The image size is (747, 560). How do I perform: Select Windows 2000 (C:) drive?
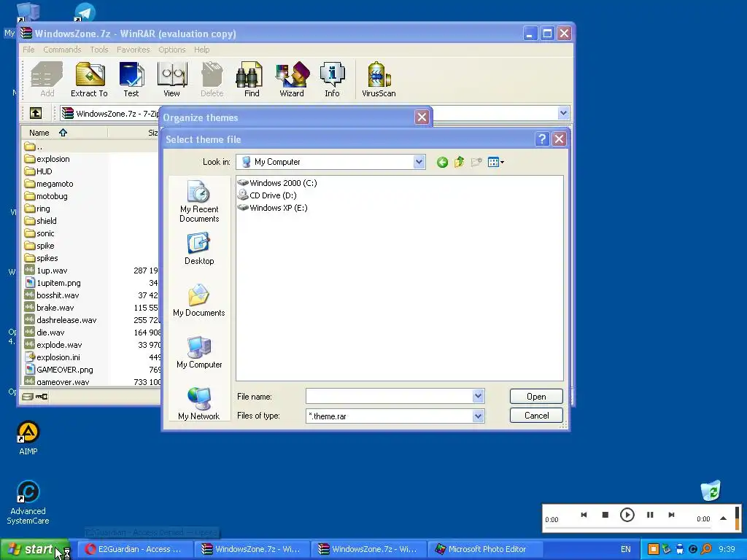click(277, 183)
